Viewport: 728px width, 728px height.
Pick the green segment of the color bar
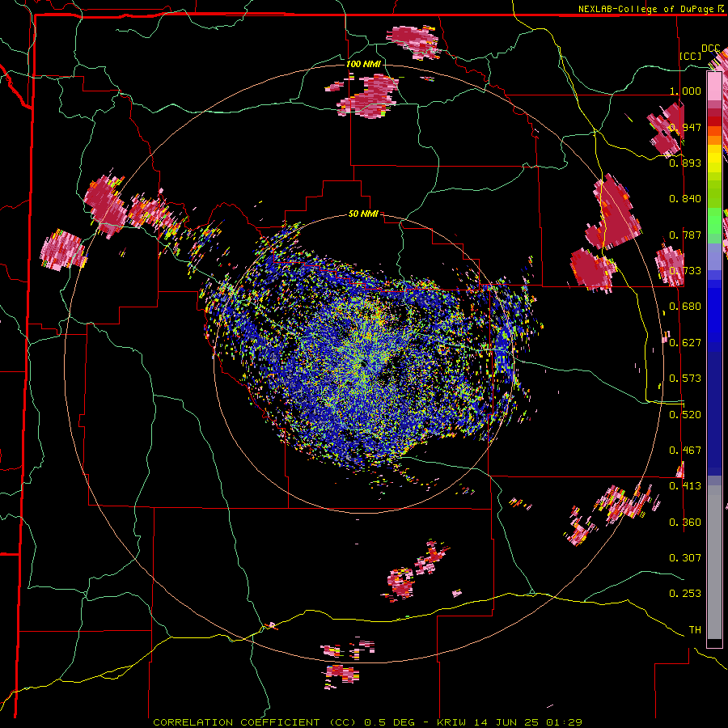(x=714, y=222)
